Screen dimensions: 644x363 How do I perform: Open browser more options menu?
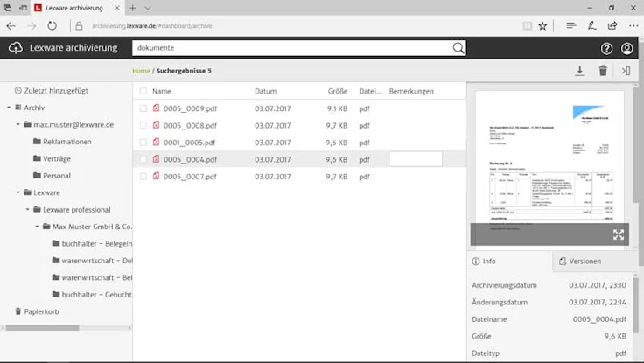pos(633,26)
